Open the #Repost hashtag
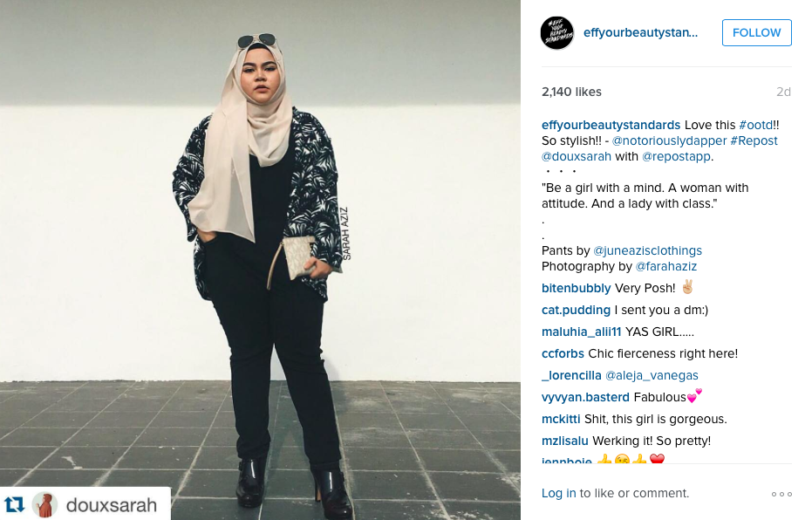Image resolution: width=812 pixels, height=520 pixels. point(754,140)
